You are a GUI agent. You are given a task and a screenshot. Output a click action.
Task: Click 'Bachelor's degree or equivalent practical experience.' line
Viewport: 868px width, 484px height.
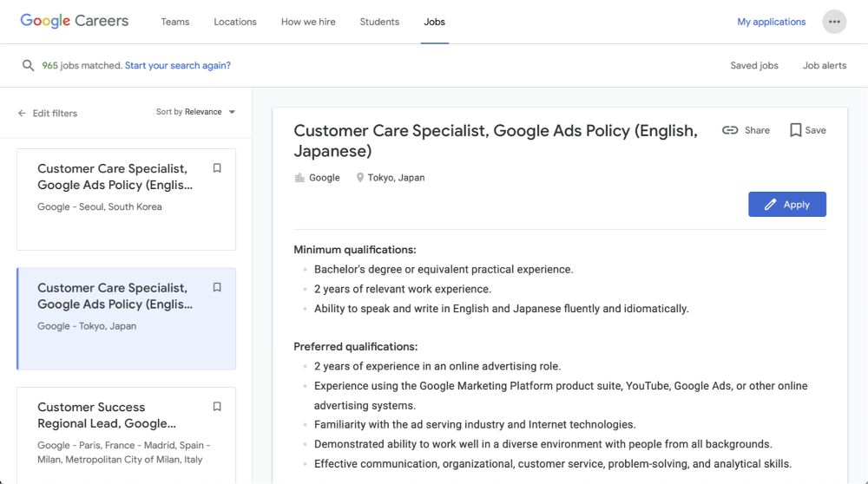click(444, 270)
